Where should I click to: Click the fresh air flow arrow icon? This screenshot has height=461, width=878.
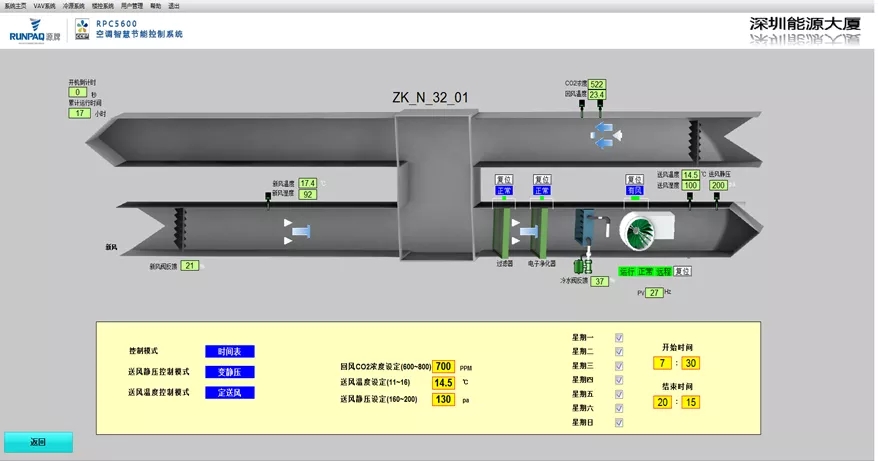point(297,231)
